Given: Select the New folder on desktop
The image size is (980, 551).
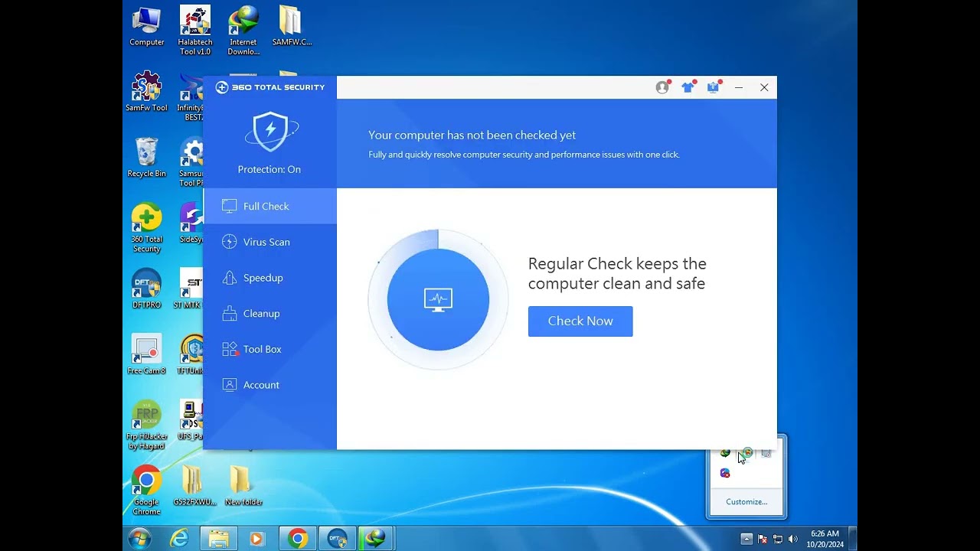Looking at the screenshot, I should 243,486.
